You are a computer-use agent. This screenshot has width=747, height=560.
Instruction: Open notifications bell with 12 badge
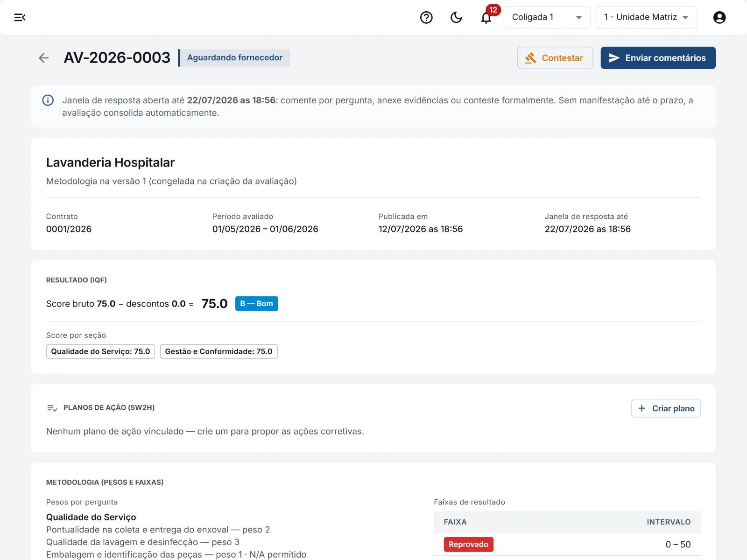pyautogui.click(x=486, y=17)
